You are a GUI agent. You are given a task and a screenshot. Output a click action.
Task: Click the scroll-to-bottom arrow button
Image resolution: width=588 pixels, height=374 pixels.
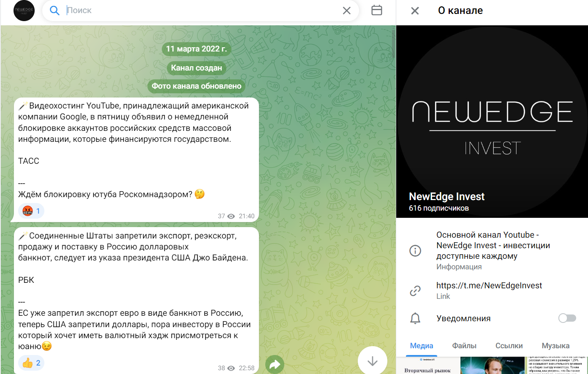372,361
